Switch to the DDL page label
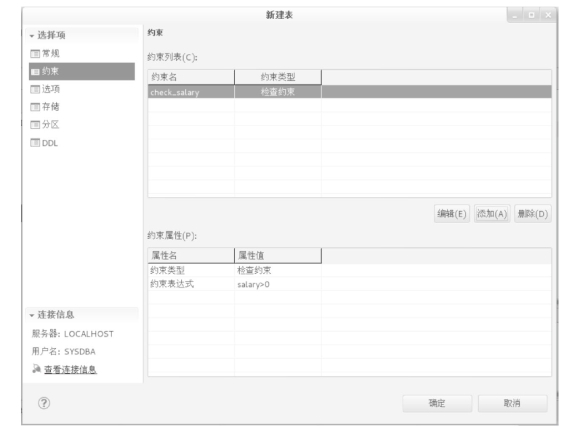Viewport: 583px width, 433px height. (x=50, y=143)
